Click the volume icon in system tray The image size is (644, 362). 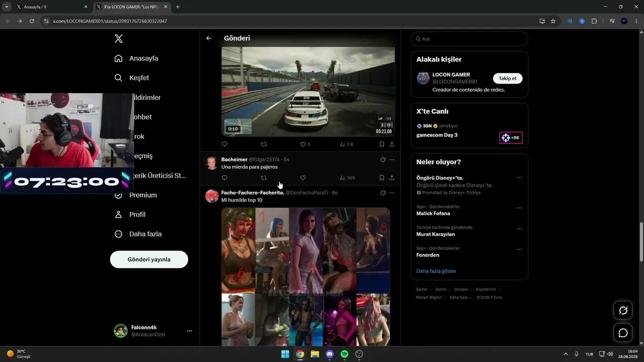tap(610, 354)
